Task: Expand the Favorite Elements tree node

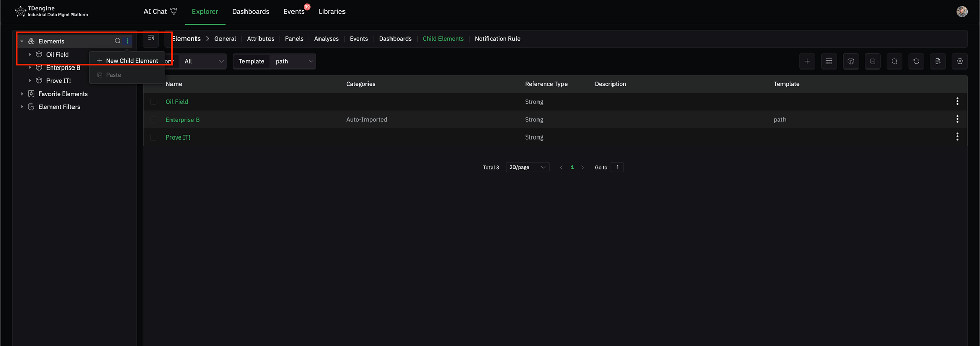Action: 22,94
